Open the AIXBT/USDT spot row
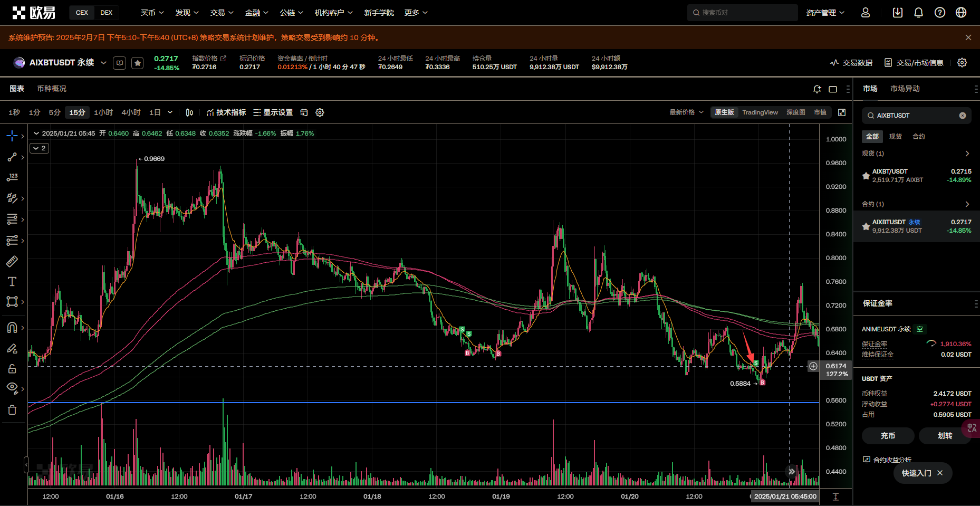 tap(917, 176)
